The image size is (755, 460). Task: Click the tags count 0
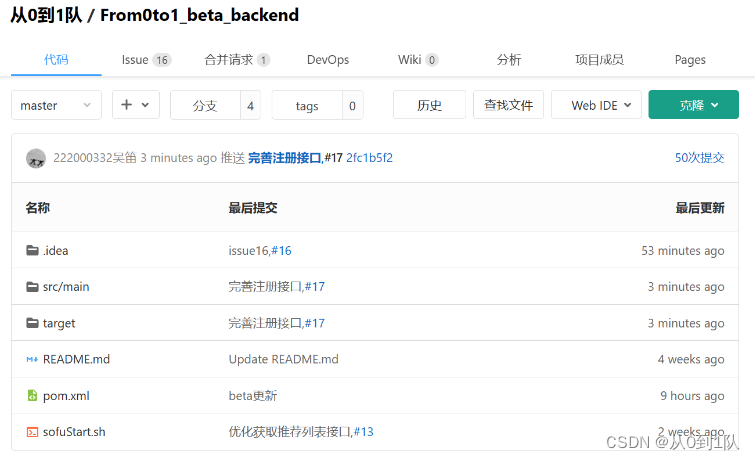pos(352,105)
